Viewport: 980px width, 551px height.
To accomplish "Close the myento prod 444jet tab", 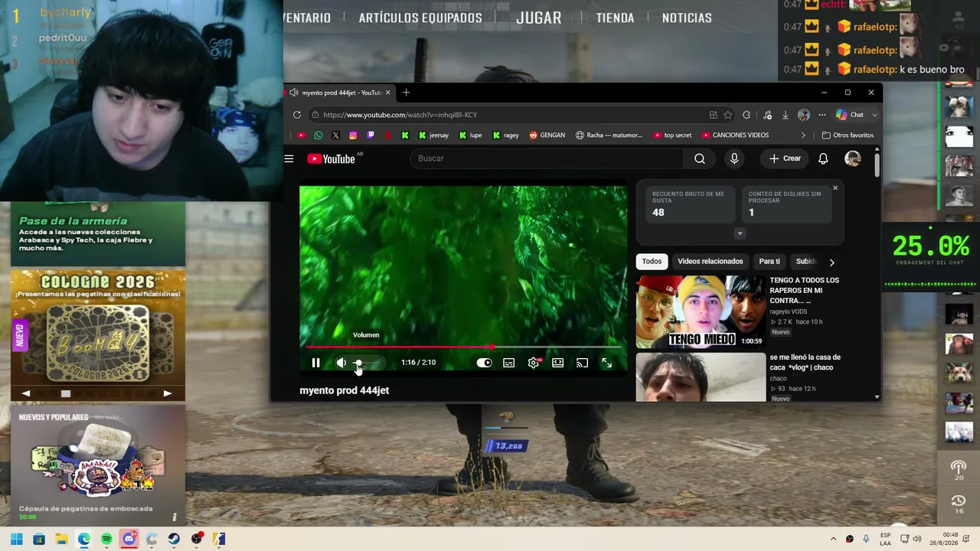I will tap(387, 93).
